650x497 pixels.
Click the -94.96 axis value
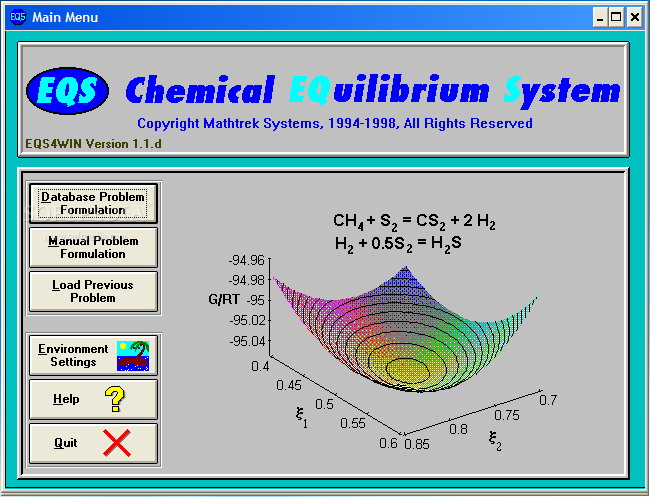pyautogui.click(x=246, y=260)
